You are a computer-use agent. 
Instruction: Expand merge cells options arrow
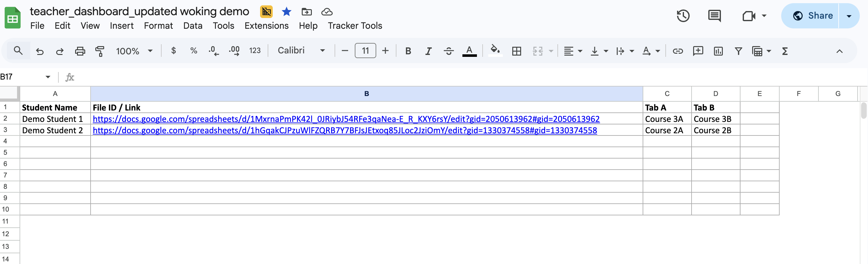tap(551, 51)
